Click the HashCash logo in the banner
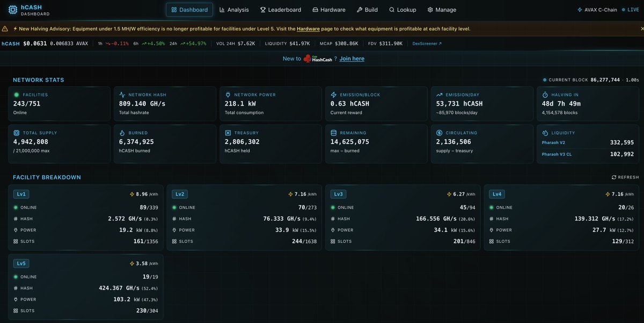644x323 pixels. 318,59
